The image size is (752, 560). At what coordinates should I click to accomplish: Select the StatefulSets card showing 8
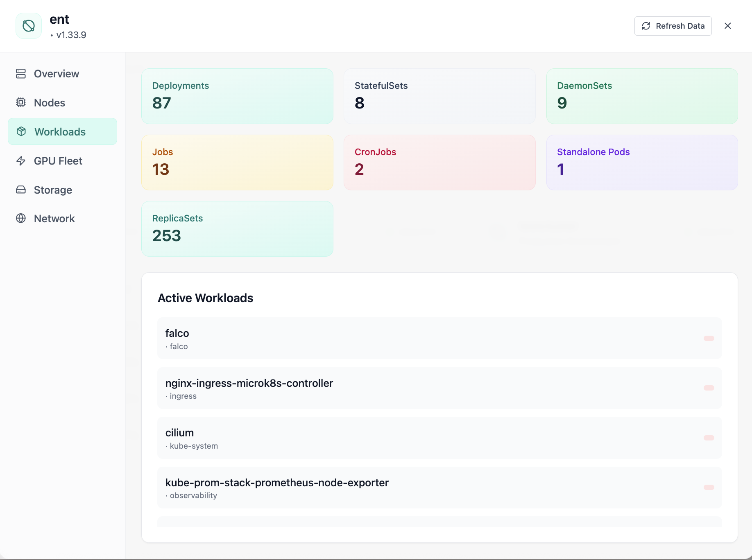(439, 96)
